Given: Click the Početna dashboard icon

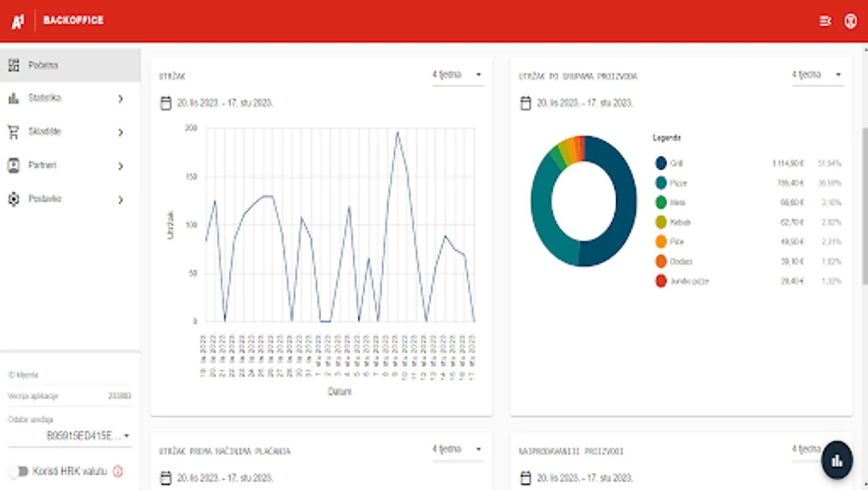Looking at the screenshot, I should click(14, 65).
